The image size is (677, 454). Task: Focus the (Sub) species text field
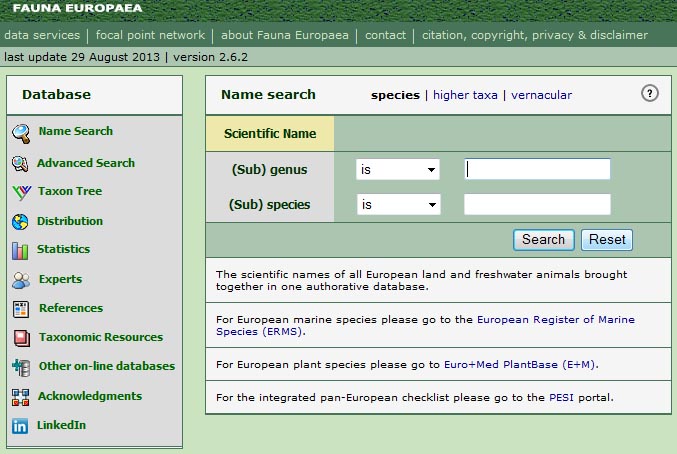point(537,204)
